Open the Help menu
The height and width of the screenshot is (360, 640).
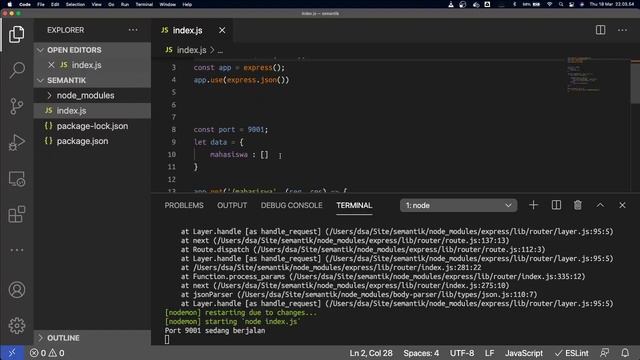(187, 4)
